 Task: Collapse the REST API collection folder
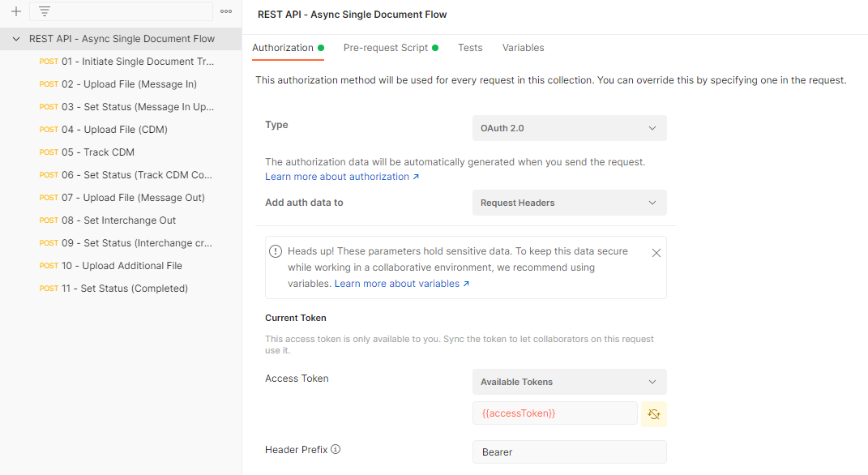(16, 39)
